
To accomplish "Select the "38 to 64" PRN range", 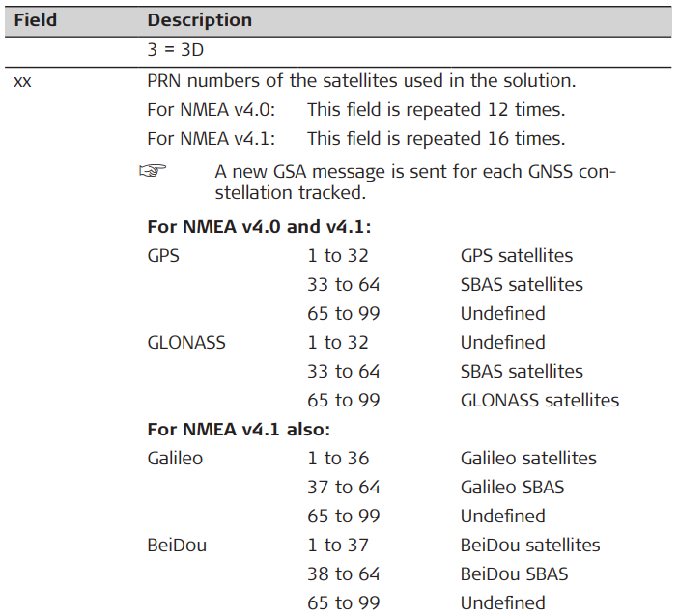I will [344, 574].
